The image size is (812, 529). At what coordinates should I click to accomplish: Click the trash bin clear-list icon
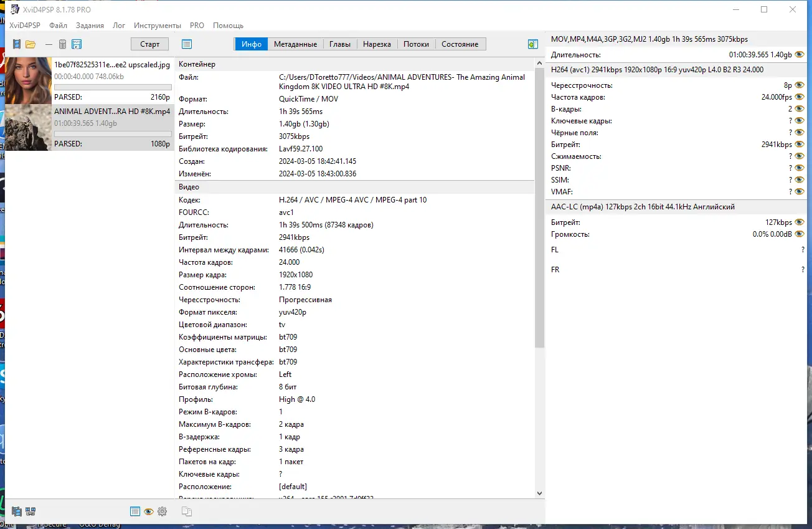(62, 44)
